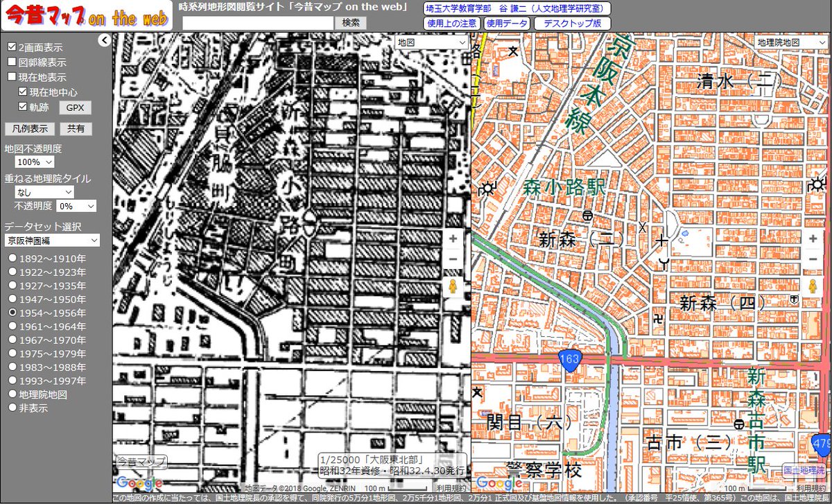Select the 1922～1923年 radio button
The width and height of the screenshot is (832, 504).
point(12,272)
